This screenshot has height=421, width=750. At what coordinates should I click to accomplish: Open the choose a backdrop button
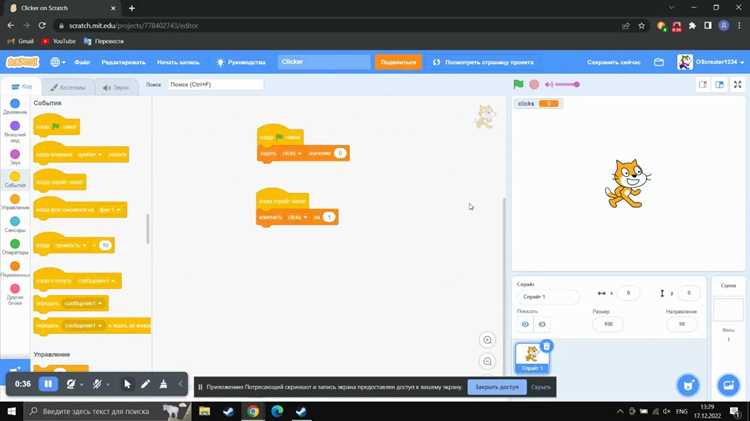click(728, 385)
